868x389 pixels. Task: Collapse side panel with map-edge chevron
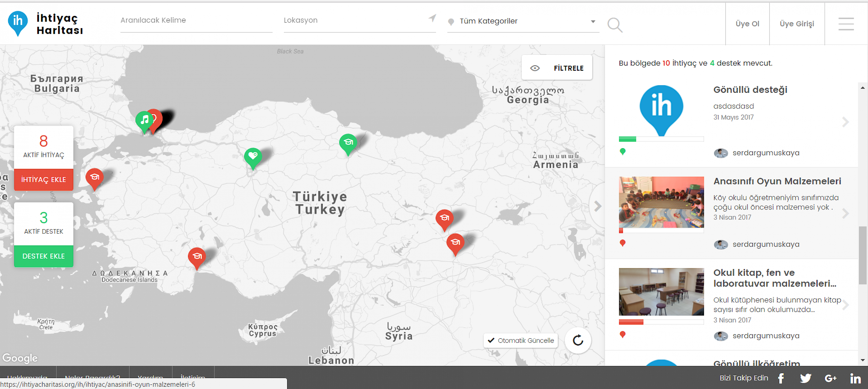597,206
